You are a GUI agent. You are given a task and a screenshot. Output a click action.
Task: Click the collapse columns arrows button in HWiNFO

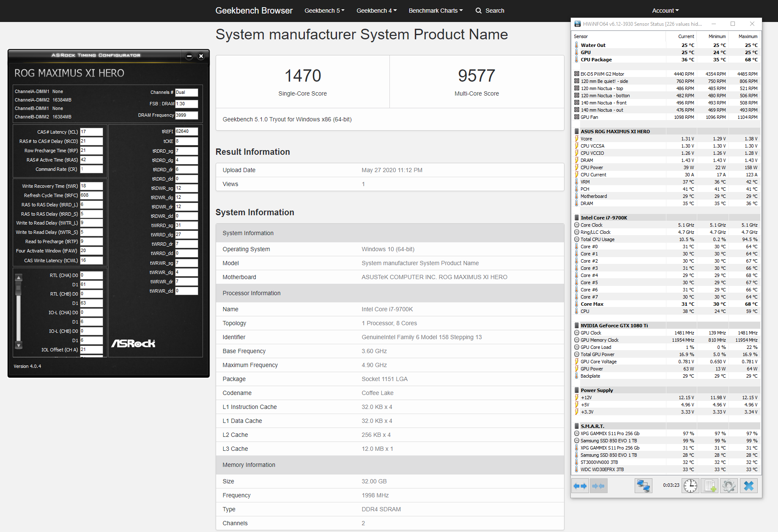click(x=599, y=486)
